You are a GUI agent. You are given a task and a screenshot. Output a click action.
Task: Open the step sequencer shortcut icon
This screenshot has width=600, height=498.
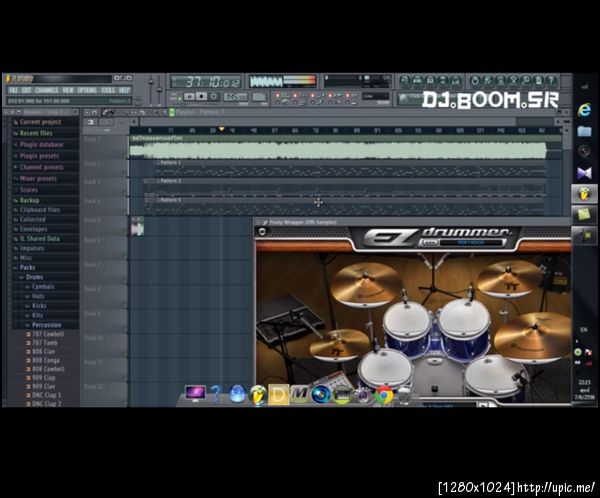coord(417,81)
